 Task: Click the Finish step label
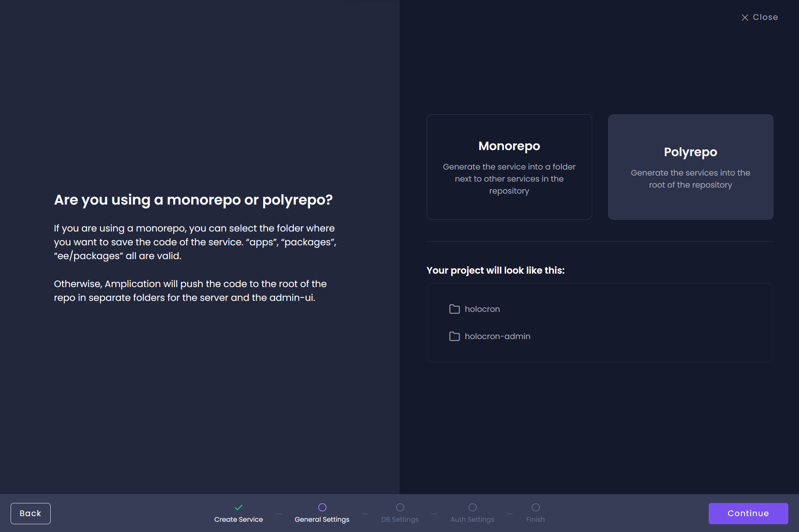[x=536, y=518]
